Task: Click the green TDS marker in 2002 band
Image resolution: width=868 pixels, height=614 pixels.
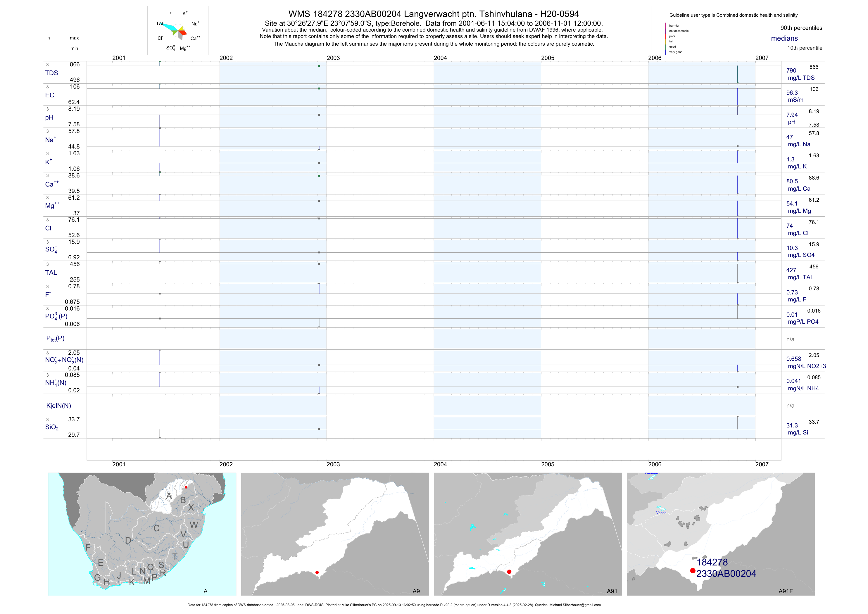Action: pos(319,66)
